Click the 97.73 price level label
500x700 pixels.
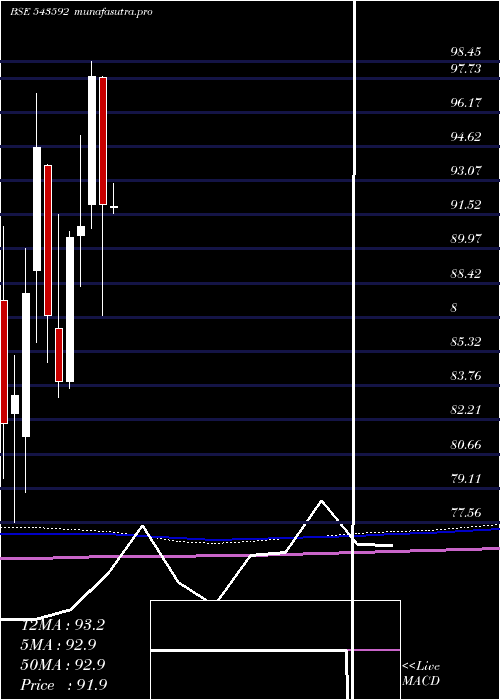tap(466, 69)
